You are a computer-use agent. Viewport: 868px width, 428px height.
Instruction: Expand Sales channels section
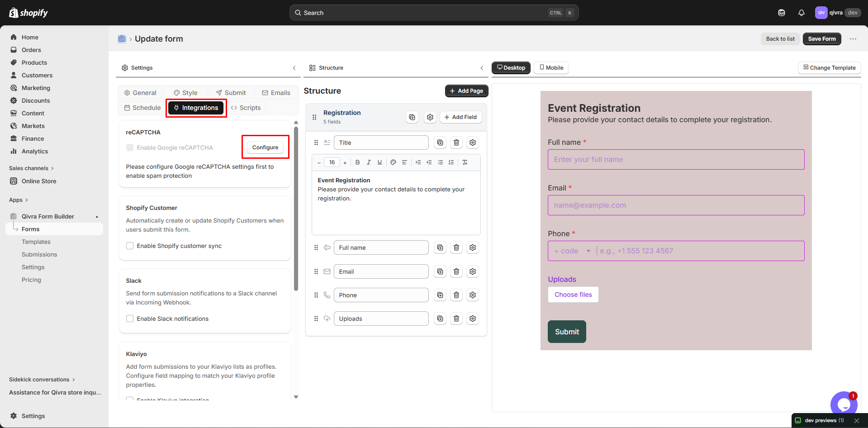(x=31, y=168)
